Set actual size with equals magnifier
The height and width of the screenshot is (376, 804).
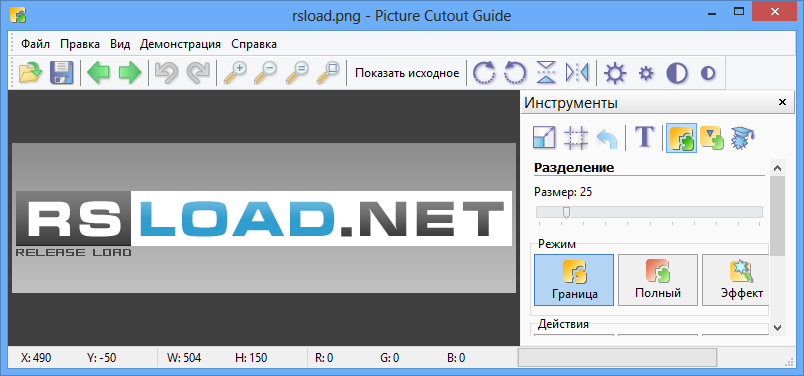click(x=297, y=73)
